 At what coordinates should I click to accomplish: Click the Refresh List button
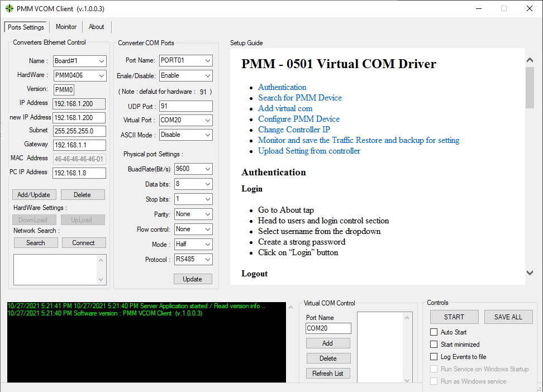pos(328,374)
